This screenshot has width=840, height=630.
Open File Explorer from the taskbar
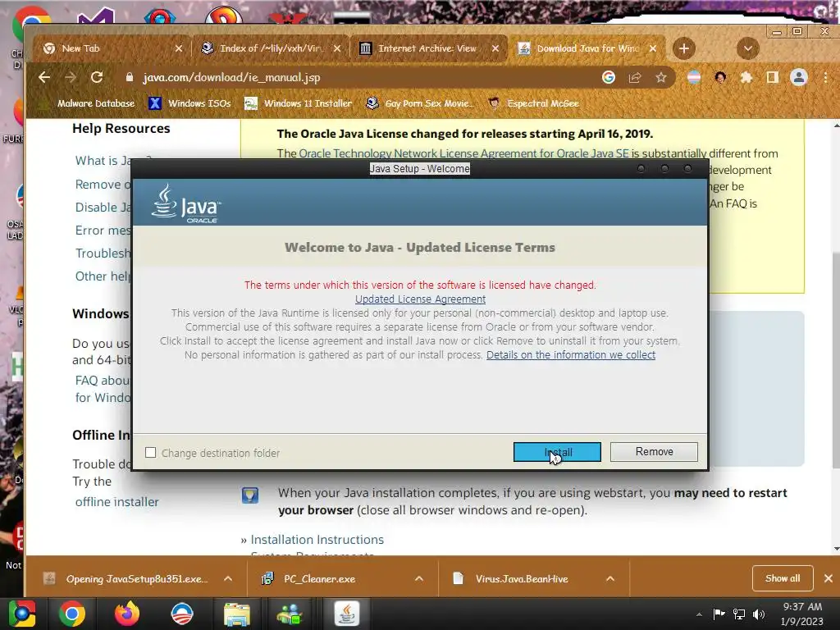pos(237,614)
